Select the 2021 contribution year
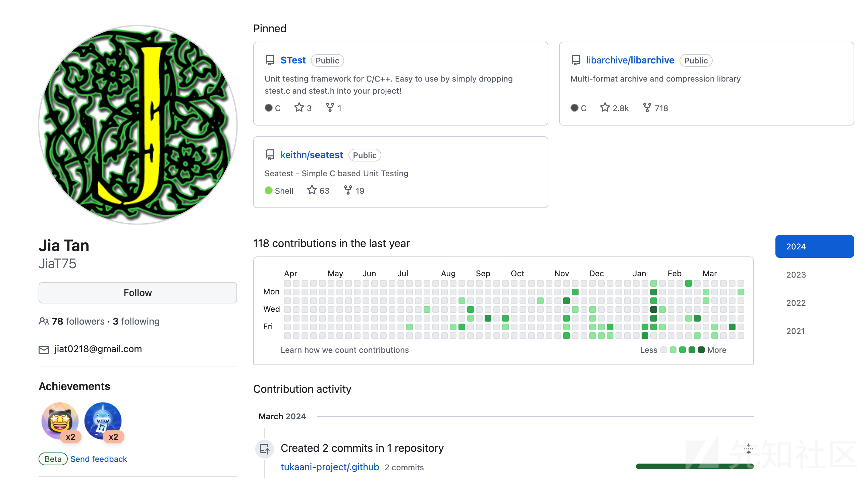The image size is (868, 478). [795, 331]
